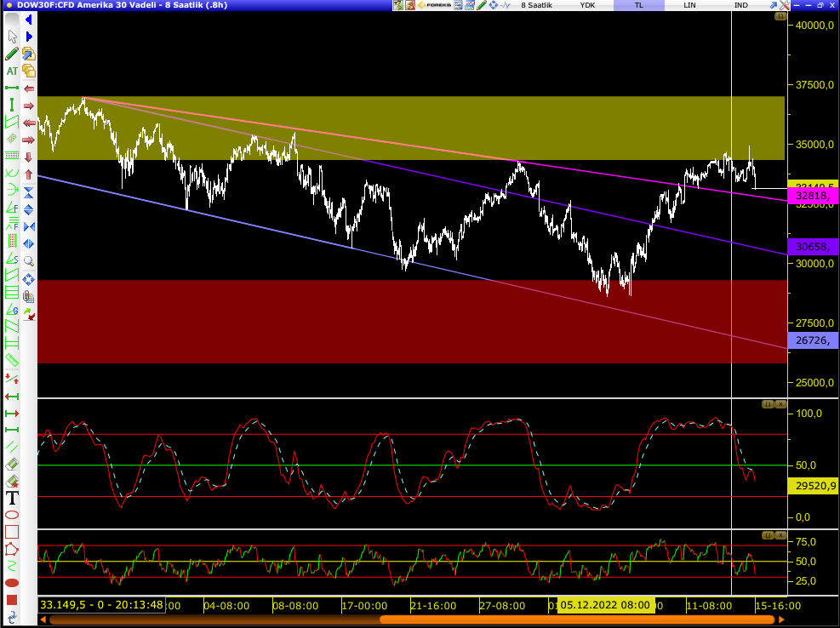Select the eraser tool
Viewport: 840px width, 628px height.
(x=12, y=464)
